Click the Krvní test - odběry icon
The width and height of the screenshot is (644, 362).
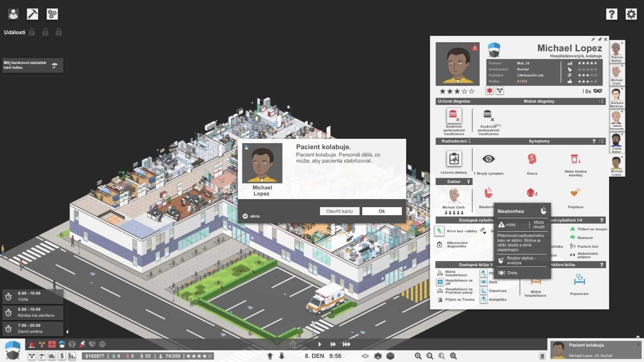(x=440, y=231)
